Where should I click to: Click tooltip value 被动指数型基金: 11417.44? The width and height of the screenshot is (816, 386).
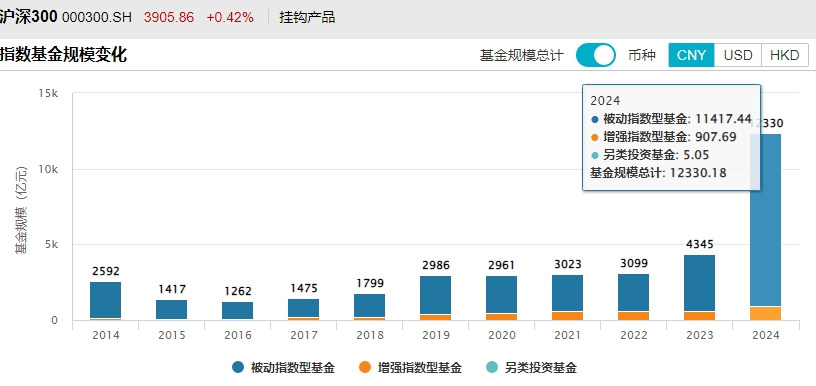671,119
